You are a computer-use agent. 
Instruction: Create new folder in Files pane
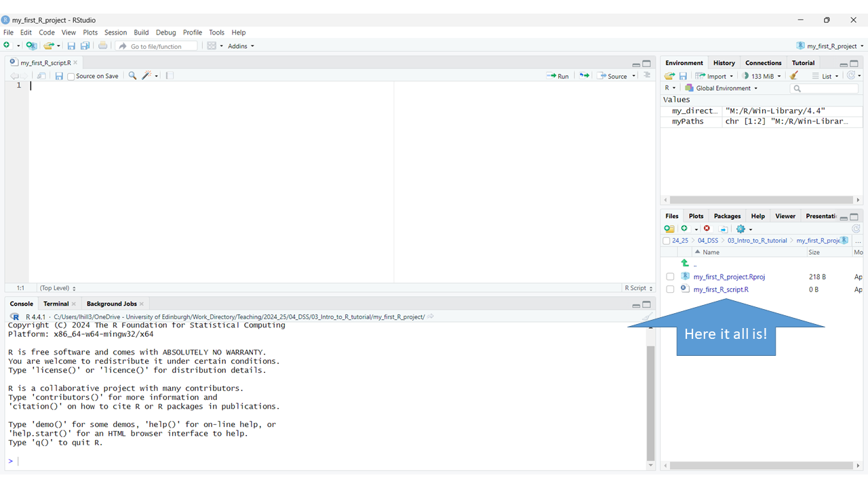669,229
